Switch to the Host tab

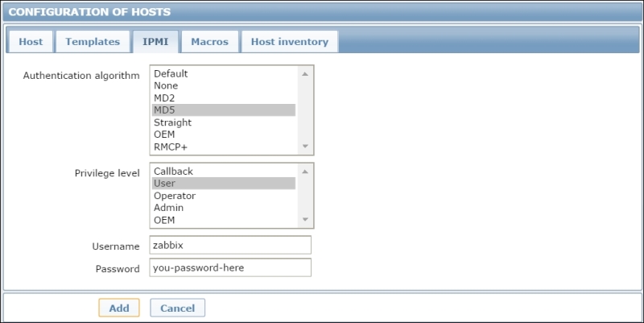tap(31, 42)
